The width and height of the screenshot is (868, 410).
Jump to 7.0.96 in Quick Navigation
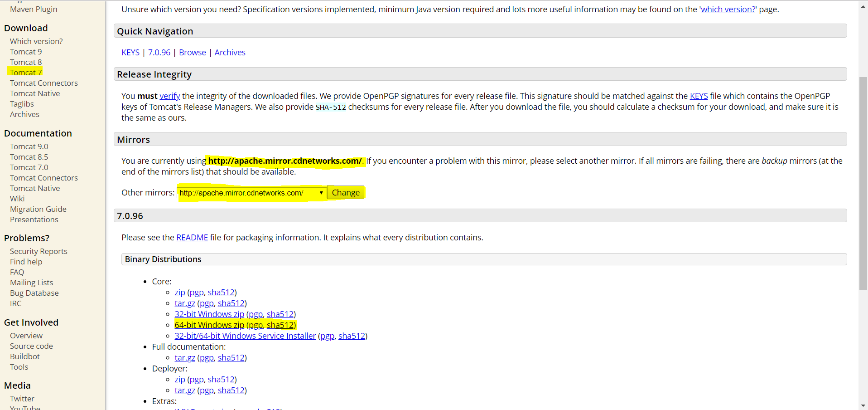click(x=159, y=53)
